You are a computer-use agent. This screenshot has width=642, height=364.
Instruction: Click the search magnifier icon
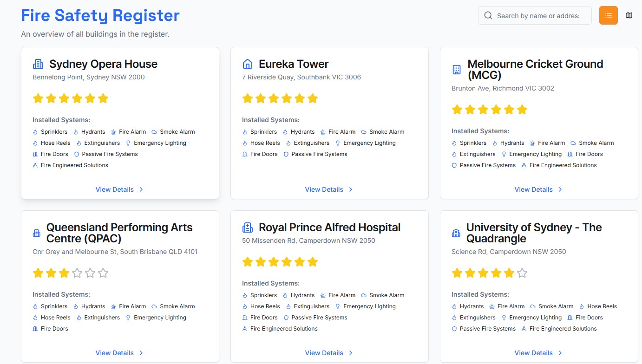tap(488, 16)
